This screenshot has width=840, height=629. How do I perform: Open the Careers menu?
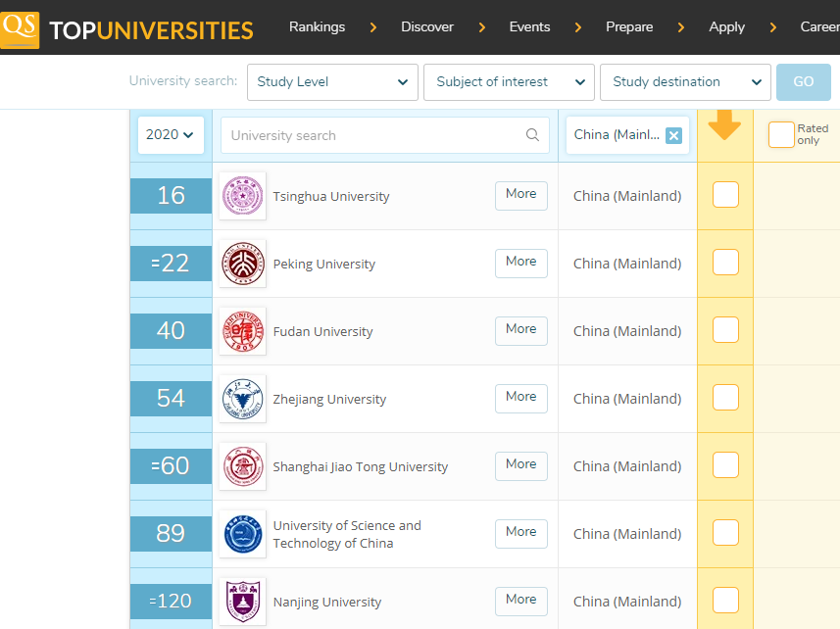819,26
